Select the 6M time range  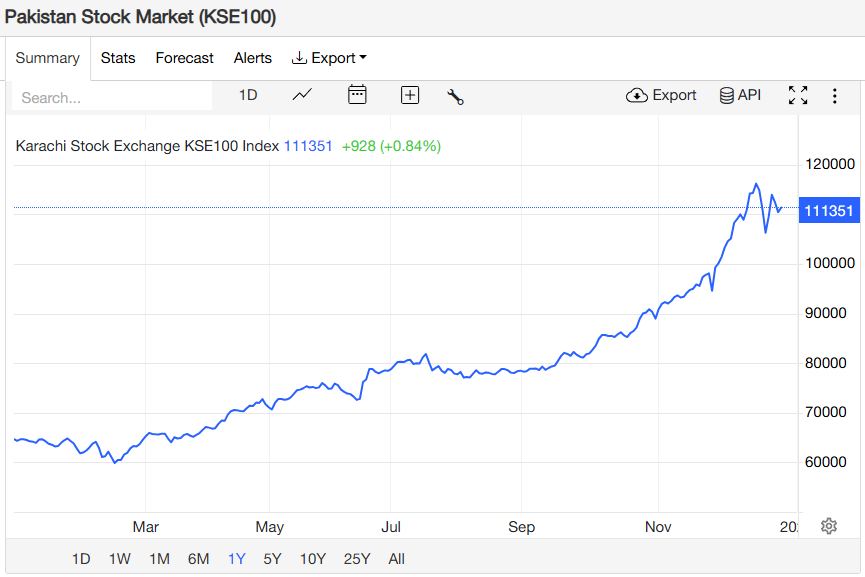point(198,559)
